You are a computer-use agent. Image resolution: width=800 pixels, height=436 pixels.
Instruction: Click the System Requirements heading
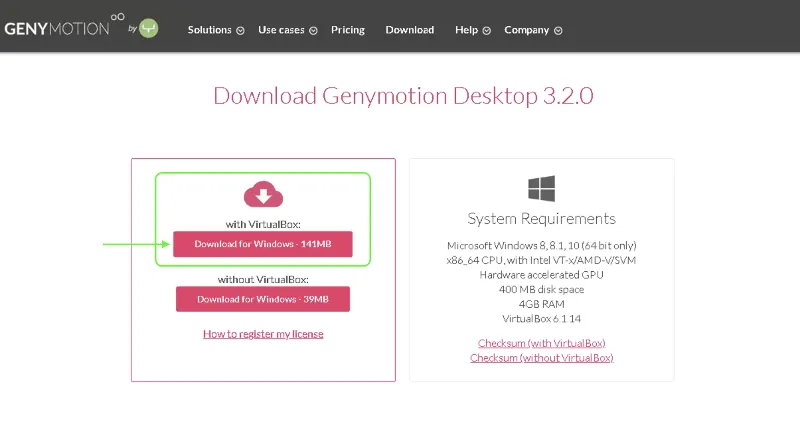(542, 219)
